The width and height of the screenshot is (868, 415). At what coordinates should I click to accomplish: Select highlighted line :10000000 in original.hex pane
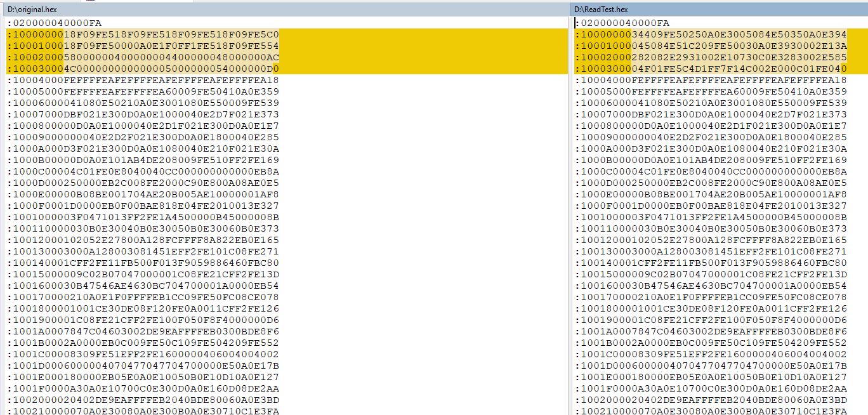(143, 34)
